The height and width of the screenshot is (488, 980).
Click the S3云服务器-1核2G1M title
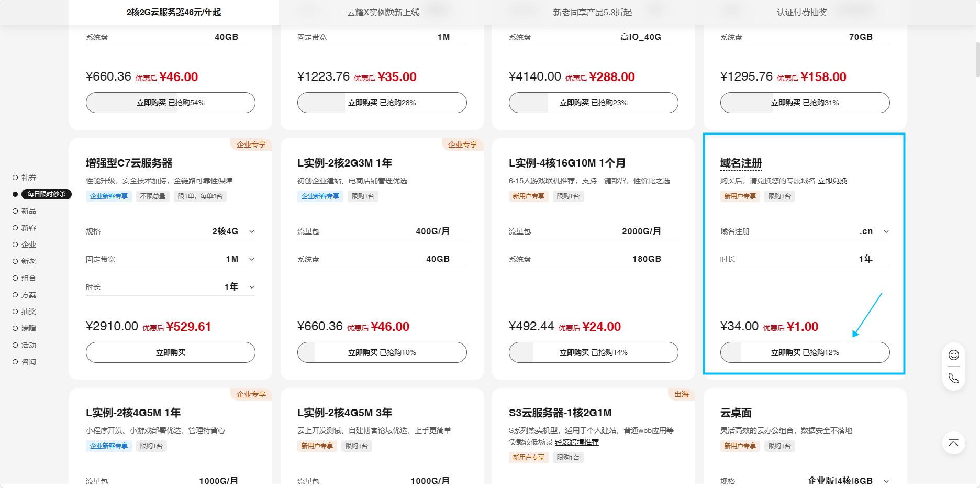pyautogui.click(x=560, y=413)
